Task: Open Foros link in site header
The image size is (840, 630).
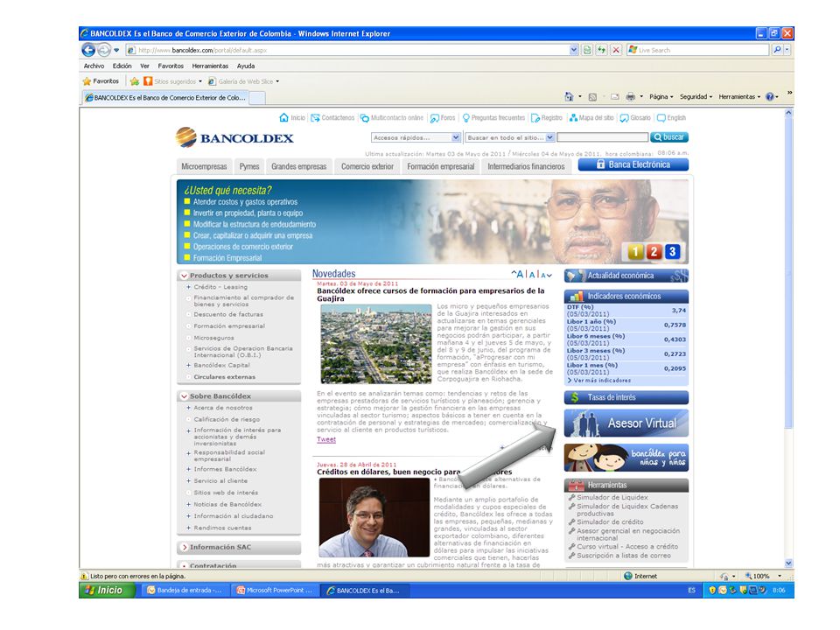Action: point(443,118)
